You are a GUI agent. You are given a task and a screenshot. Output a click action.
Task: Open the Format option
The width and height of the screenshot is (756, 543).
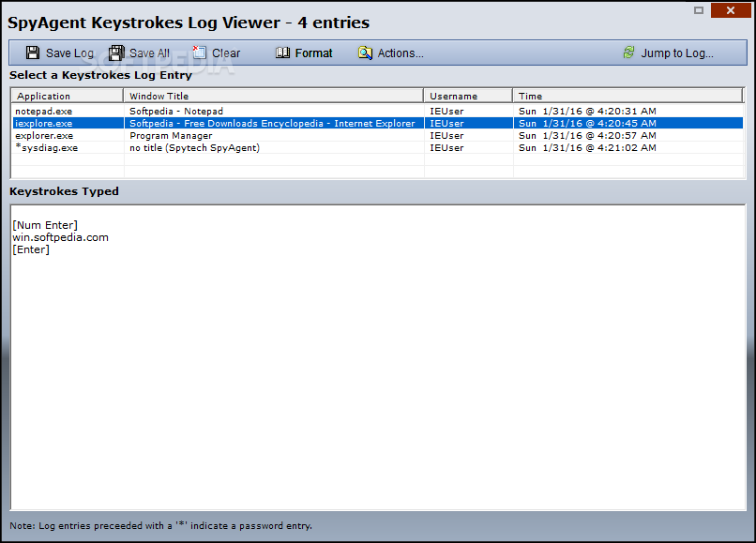coord(313,53)
